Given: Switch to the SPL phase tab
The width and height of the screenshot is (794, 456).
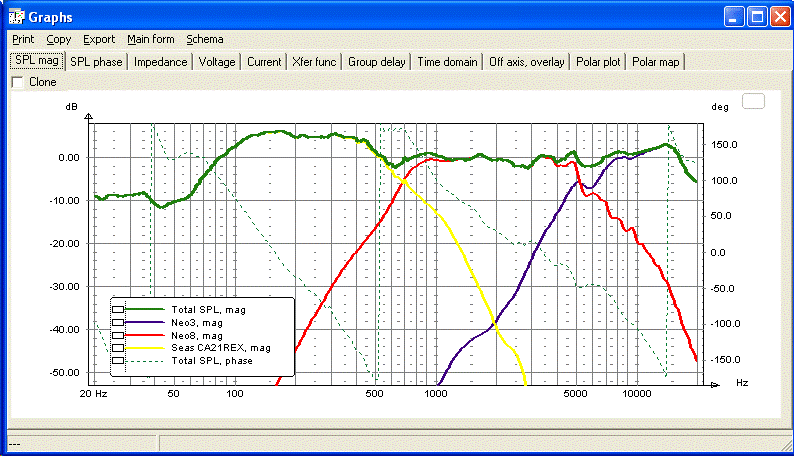Looking at the screenshot, I should 96,62.
